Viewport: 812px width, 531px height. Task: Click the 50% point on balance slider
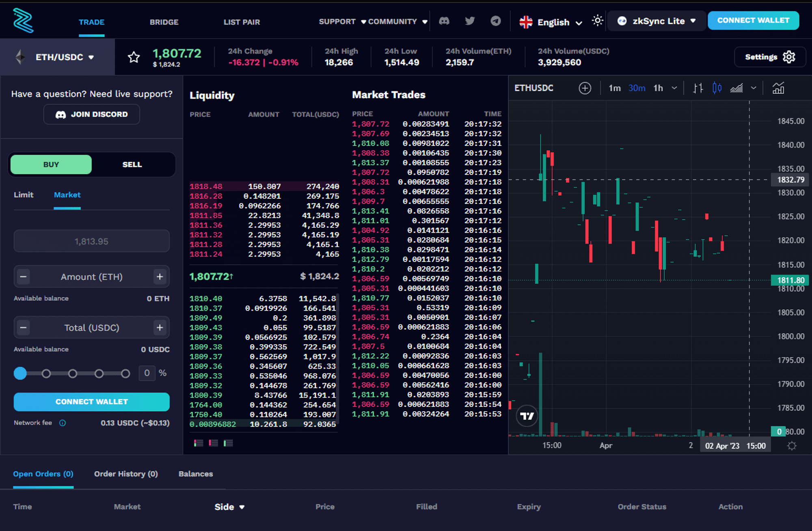(x=73, y=373)
